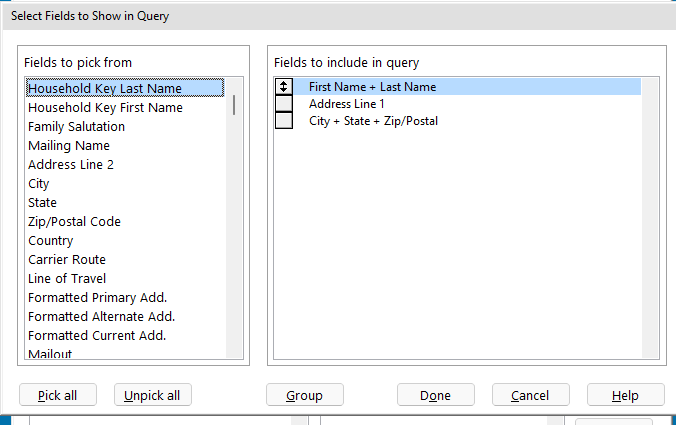
Task: Select Household Key First Name in list
Action: point(105,107)
